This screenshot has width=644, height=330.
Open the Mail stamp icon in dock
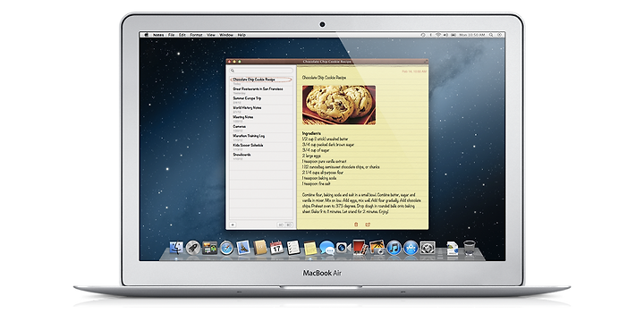pyautogui.click(x=243, y=248)
